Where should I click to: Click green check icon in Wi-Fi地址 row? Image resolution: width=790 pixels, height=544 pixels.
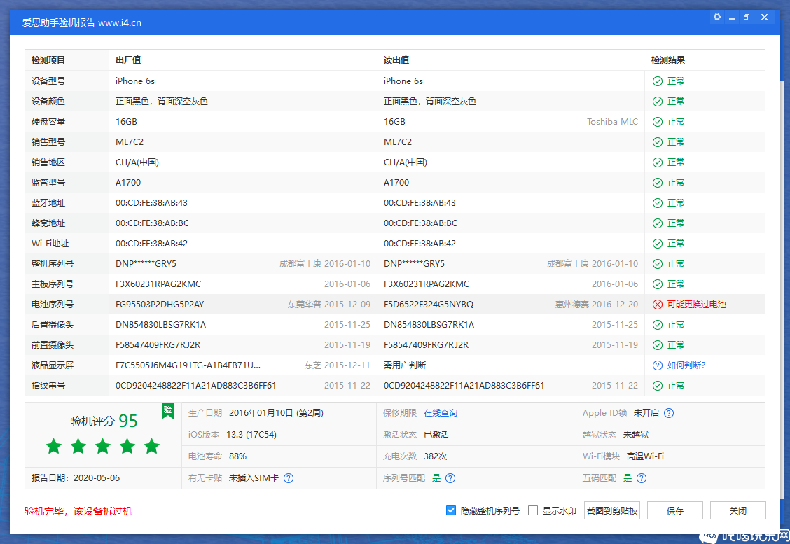[657, 243]
